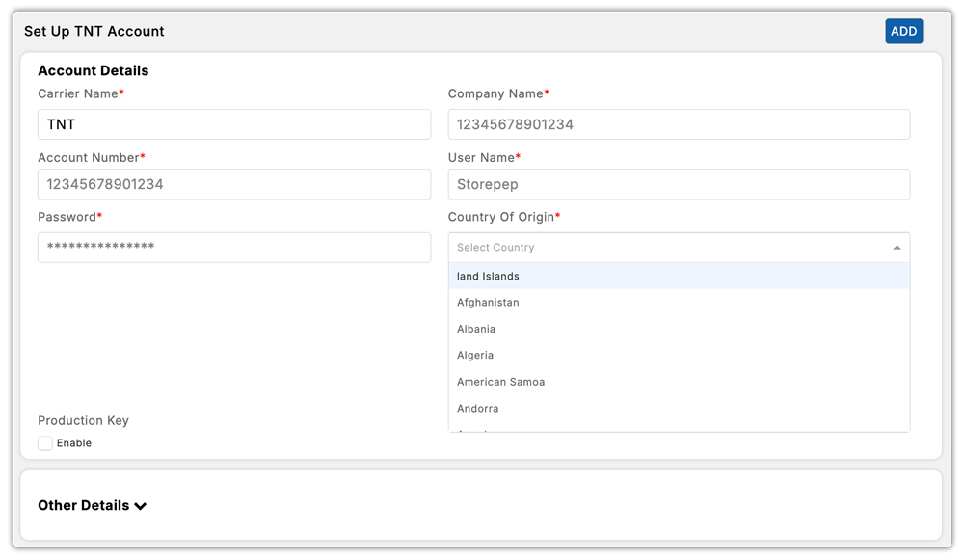
Task: Click the Set Up TNT Account title
Action: [x=94, y=32]
